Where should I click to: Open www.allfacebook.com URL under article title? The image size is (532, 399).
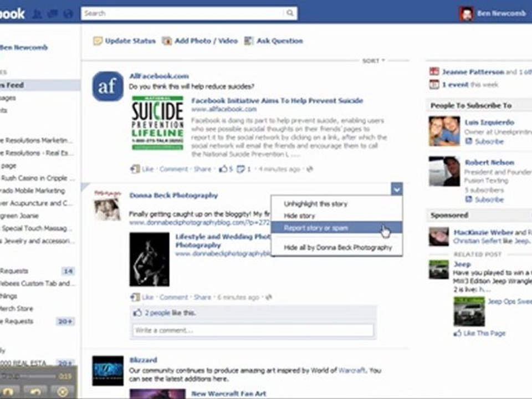[224, 109]
